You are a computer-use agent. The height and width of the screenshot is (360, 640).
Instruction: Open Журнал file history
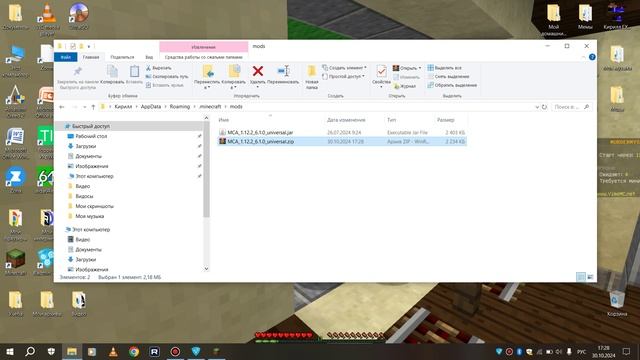pos(404,86)
